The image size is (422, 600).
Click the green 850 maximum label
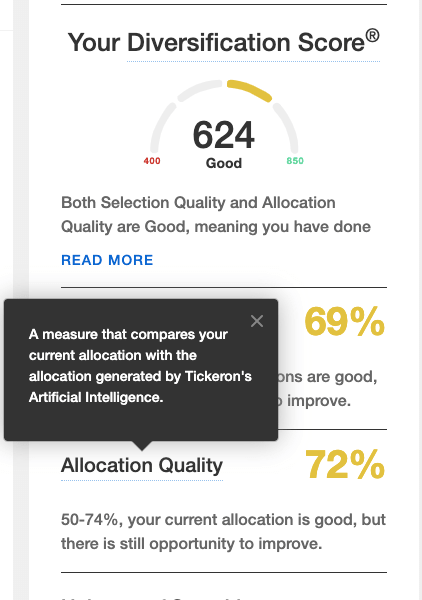pyautogui.click(x=295, y=161)
